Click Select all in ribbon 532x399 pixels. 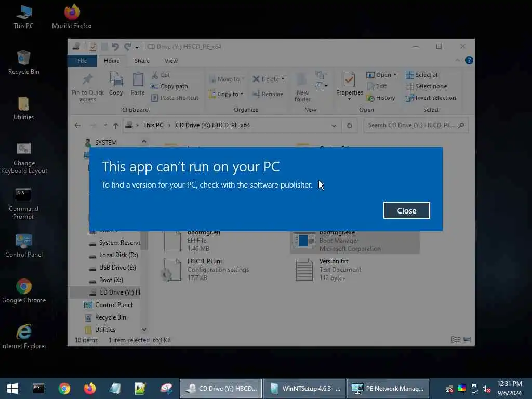pos(422,75)
